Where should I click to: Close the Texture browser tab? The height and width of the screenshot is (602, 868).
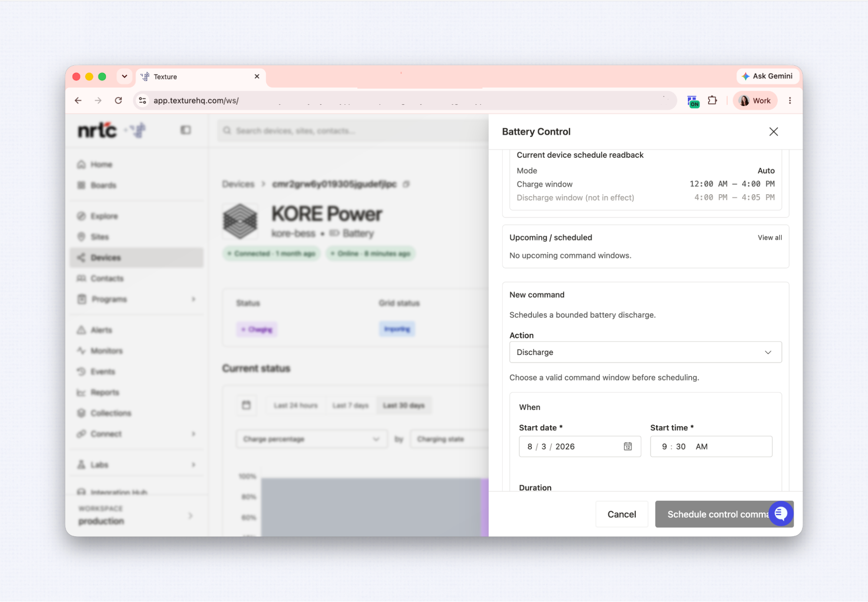click(x=257, y=76)
